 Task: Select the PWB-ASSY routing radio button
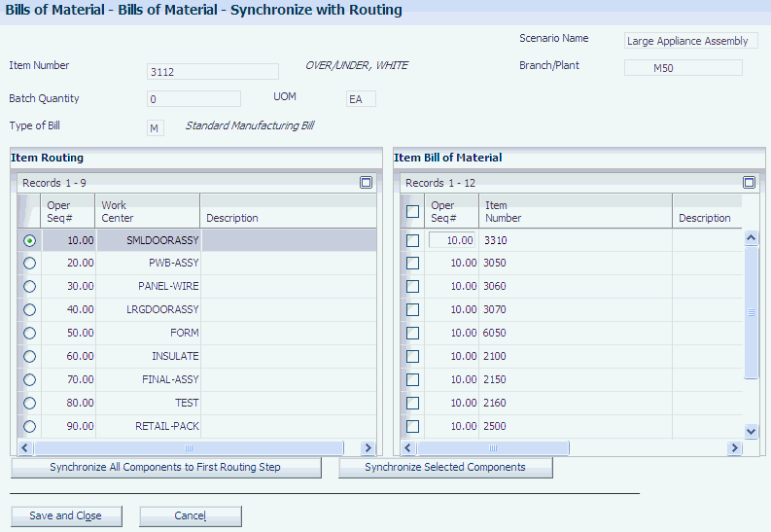click(x=30, y=263)
